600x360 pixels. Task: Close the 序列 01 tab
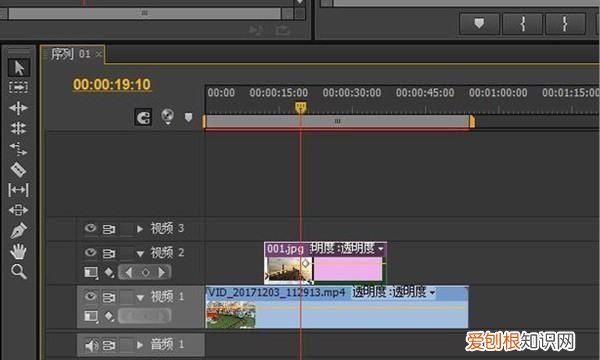(x=99, y=54)
